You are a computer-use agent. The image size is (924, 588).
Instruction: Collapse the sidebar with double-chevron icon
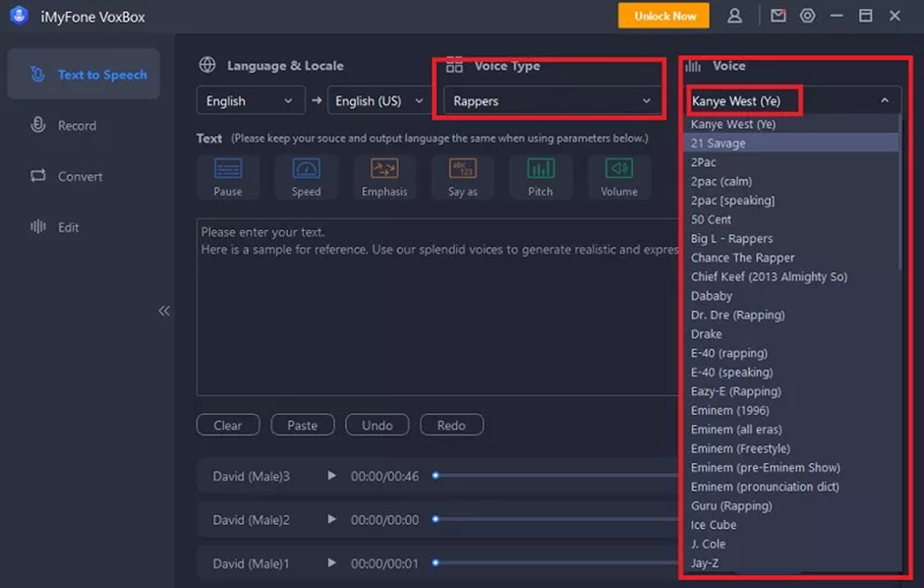tap(164, 311)
